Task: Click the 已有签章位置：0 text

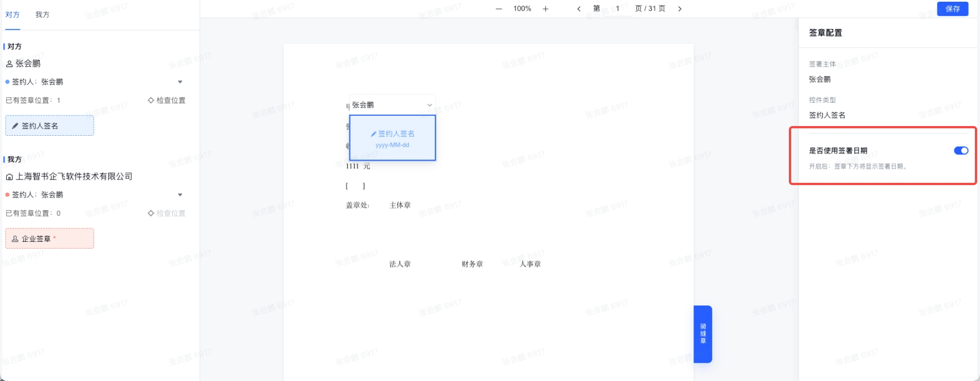Action: [33, 213]
